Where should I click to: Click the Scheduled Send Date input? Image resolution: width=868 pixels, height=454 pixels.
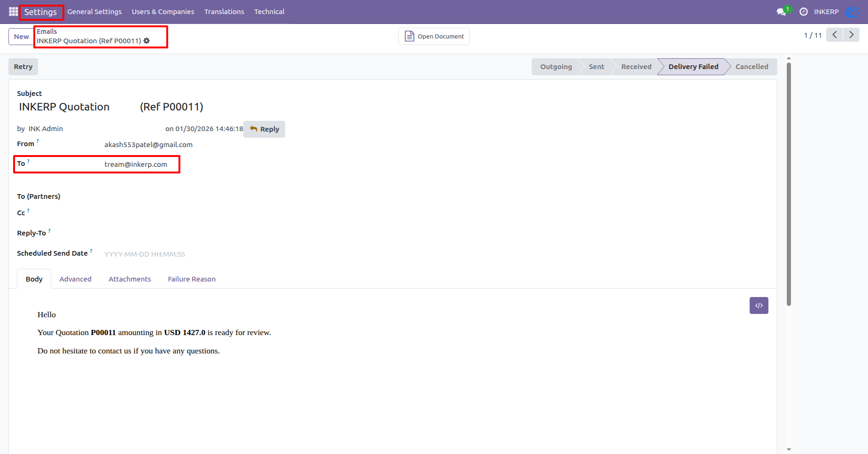click(145, 254)
